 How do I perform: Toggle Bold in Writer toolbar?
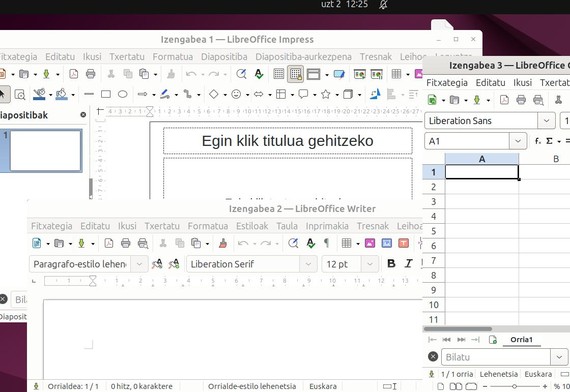click(x=391, y=264)
